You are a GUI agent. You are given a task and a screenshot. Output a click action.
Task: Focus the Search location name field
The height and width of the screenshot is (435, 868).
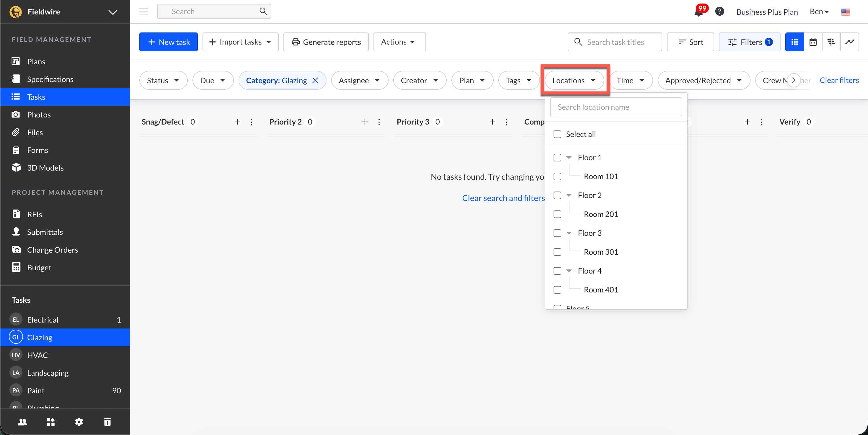click(616, 107)
